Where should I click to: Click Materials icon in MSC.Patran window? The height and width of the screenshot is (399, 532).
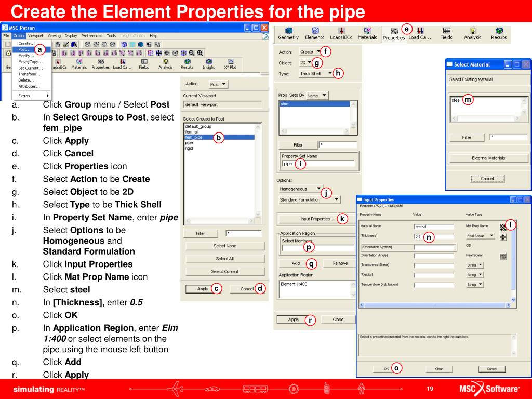click(79, 64)
